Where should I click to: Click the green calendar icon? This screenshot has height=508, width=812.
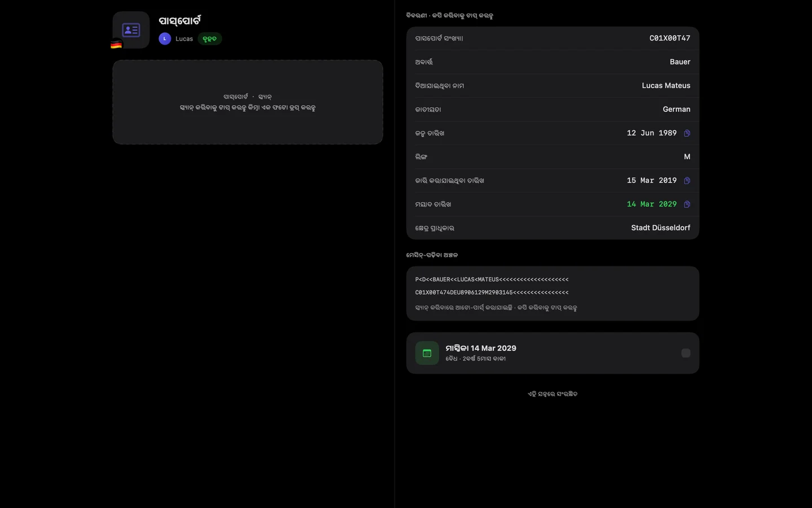point(427,353)
